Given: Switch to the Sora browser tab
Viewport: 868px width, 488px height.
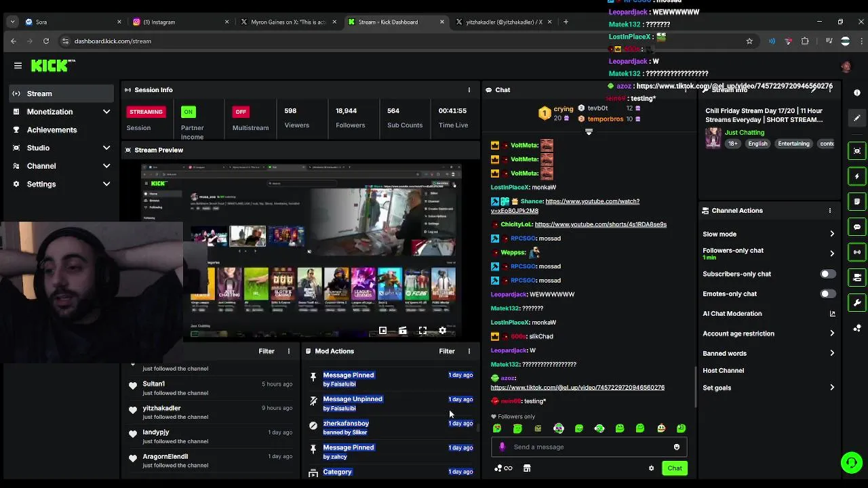Looking at the screenshot, I should click(73, 22).
